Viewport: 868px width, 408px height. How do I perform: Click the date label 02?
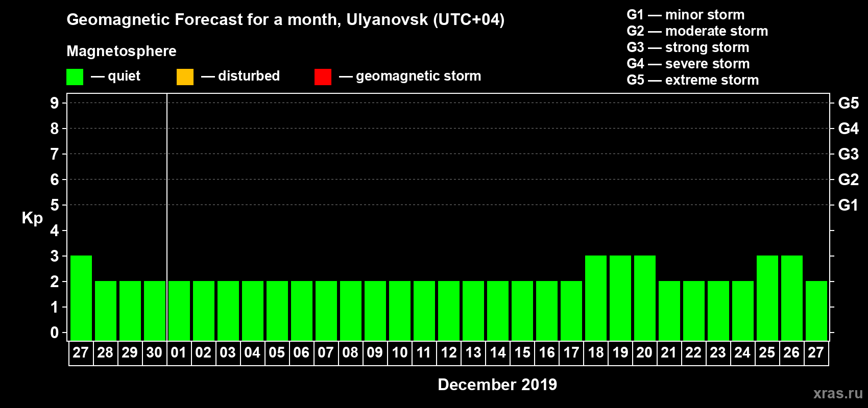pyautogui.click(x=203, y=353)
